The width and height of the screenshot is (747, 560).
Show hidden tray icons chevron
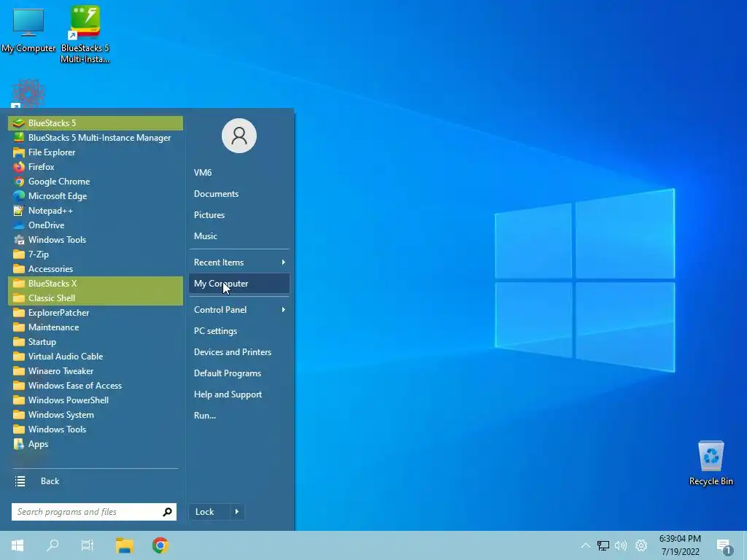[586, 545]
